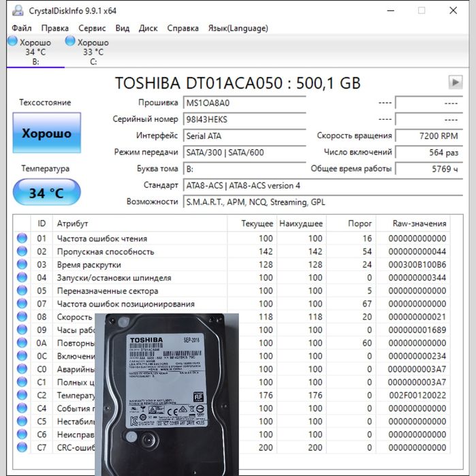The height and width of the screenshot is (476, 476).
Task: Click status icon for attribute C7
Action: [22, 447]
